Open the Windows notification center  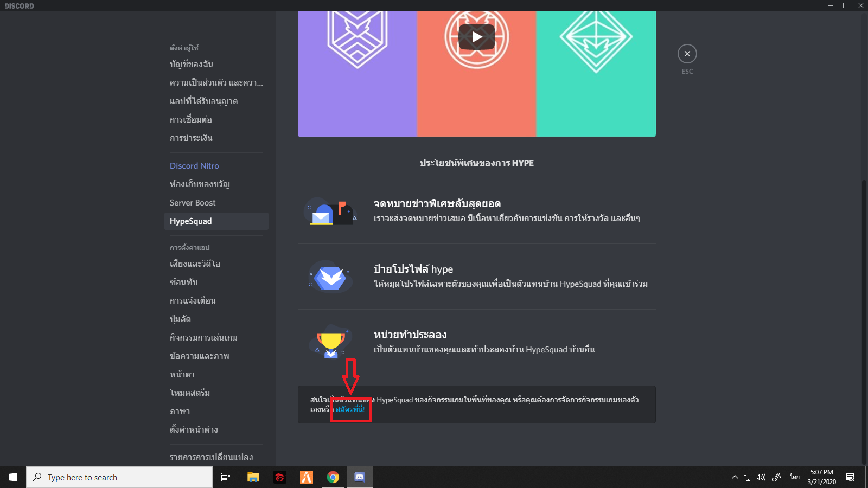850,477
